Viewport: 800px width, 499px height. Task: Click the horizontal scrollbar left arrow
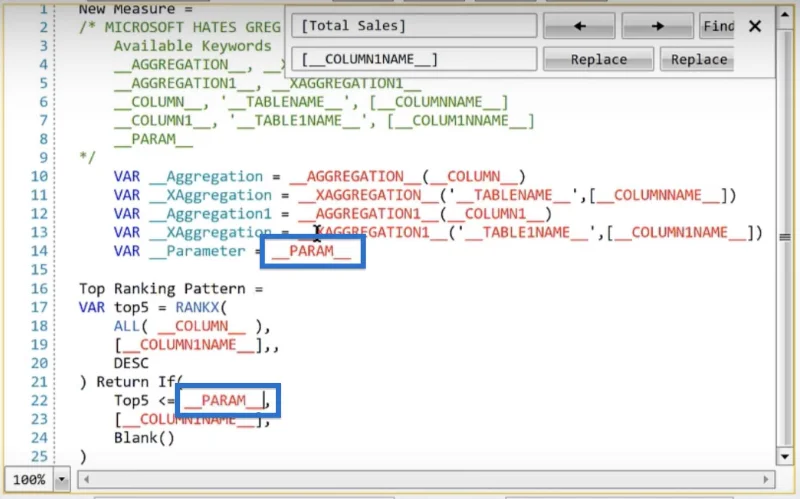(x=86, y=479)
